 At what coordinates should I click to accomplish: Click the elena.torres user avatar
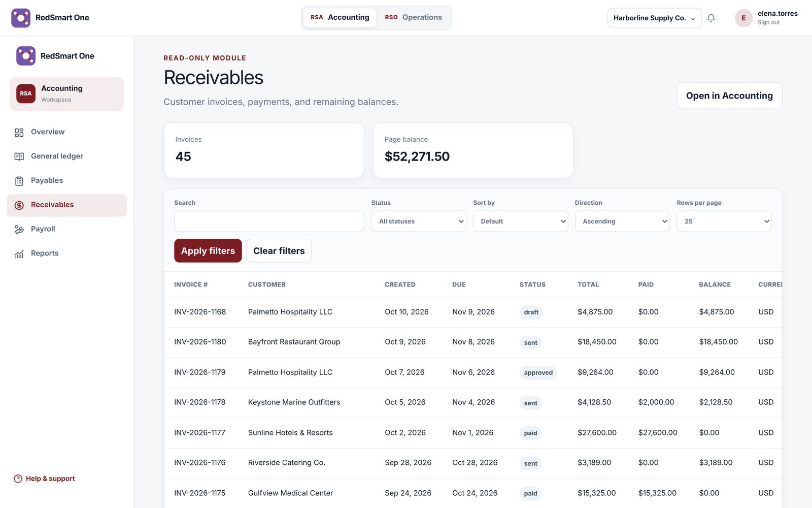tap(743, 18)
